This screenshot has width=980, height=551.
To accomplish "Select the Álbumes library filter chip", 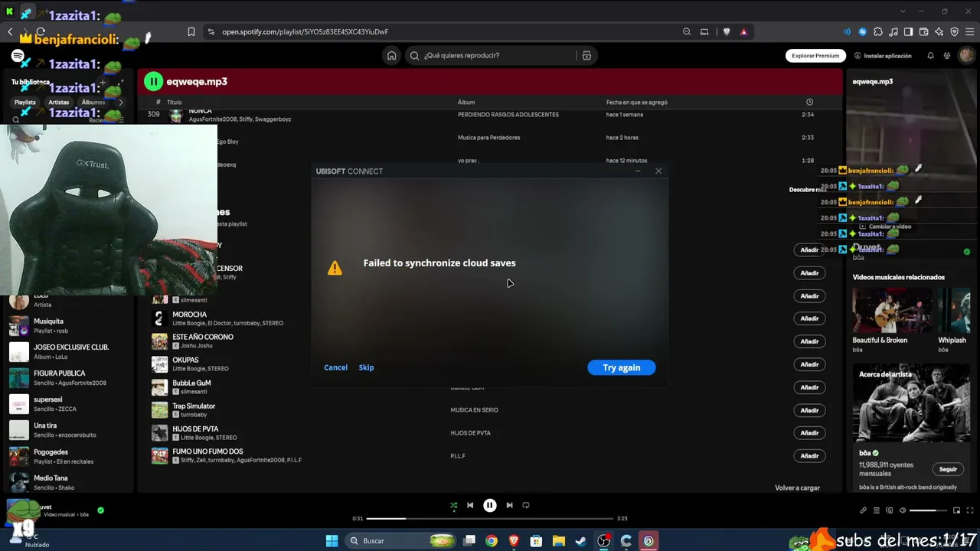I will click(x=93, y=102).
